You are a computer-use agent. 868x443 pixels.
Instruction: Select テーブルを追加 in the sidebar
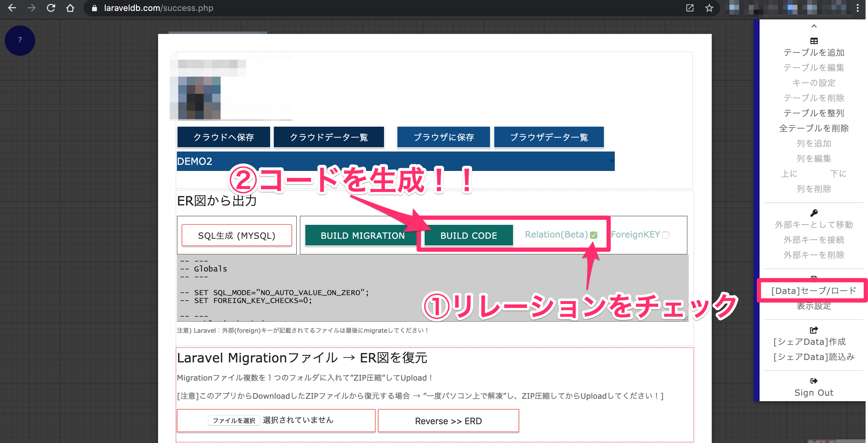pos(814,53)
